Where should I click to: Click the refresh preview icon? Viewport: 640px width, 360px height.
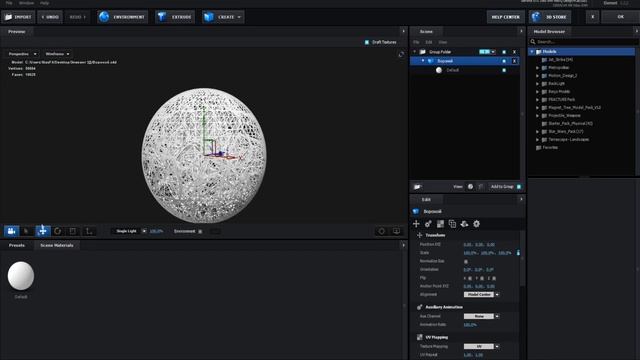pyautogui.click(x=401, y=54)
